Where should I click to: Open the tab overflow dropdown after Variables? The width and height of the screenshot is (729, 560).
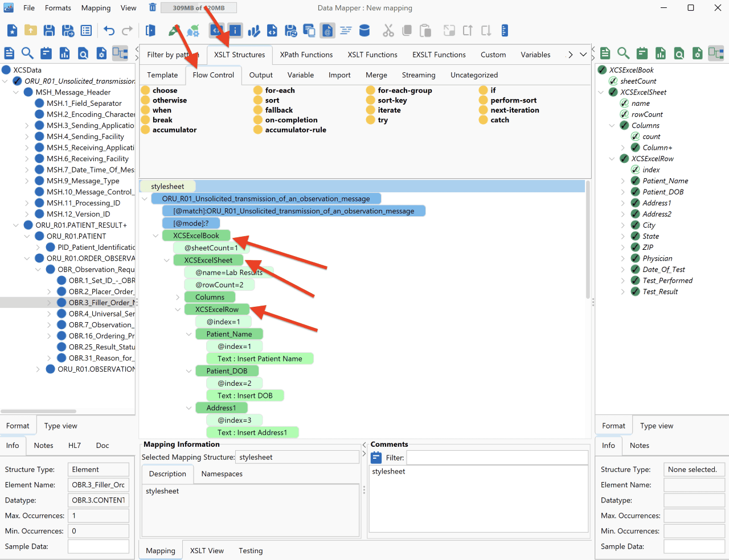(583, 55)
